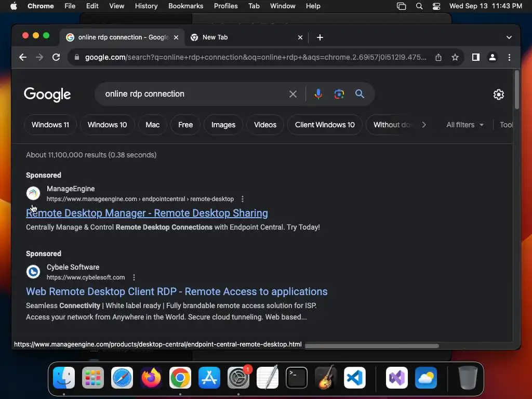Launch Firefox from the Dock
Screen dimensions: 532x399
[151, 378]
